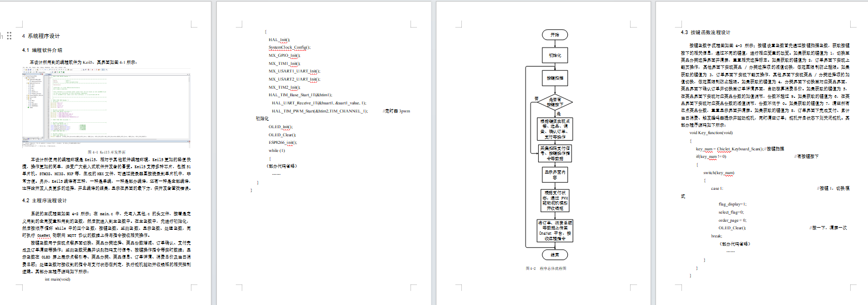Click the flowchart box mentioning OneNet 平台
868x305 pixels.
click(x=555, y=230)
